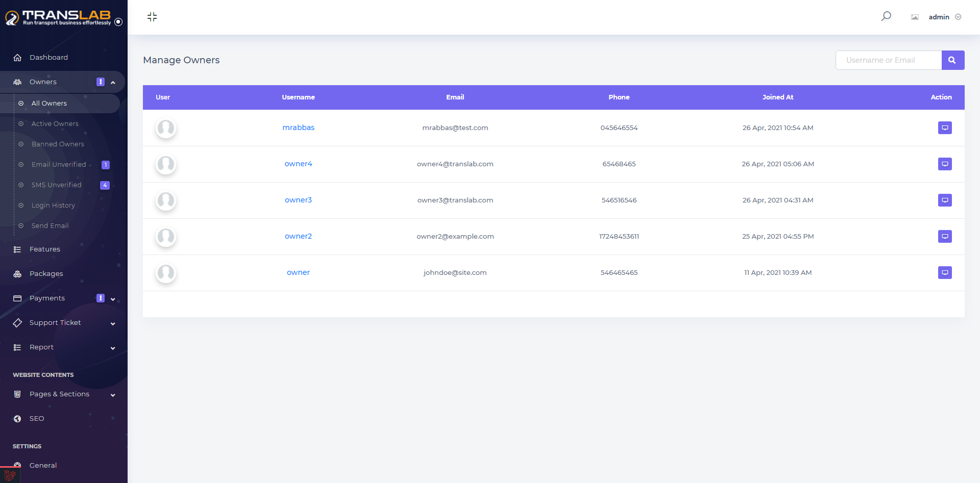Open the owner2 username link
The height and width of the screenshot is (483, 980).
tap(299, 236)
